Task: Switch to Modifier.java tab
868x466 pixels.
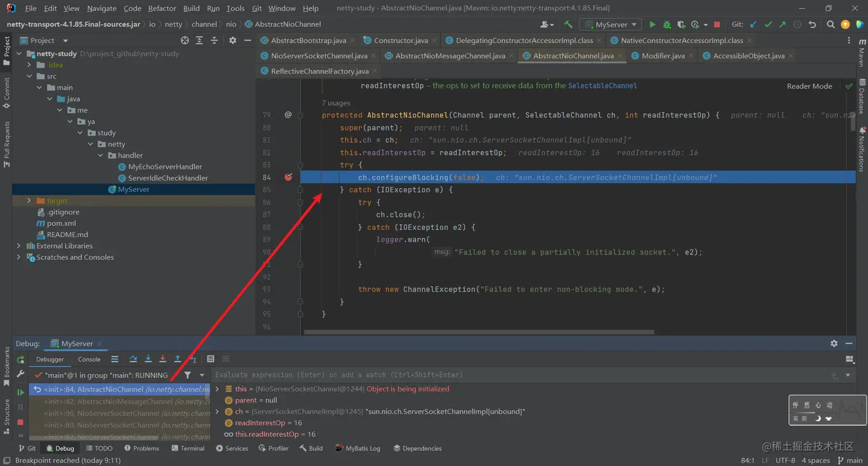Action: click(663, 56)
